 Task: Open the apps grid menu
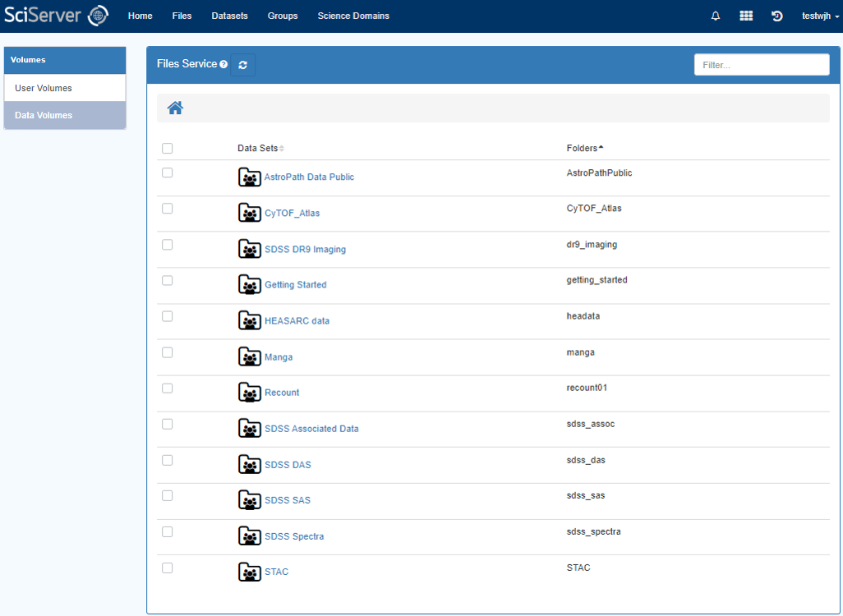(x=746, y=16)
